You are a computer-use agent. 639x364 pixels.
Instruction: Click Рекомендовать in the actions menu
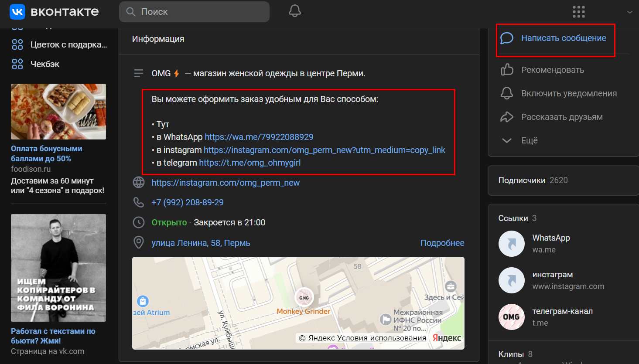[553, 70]
